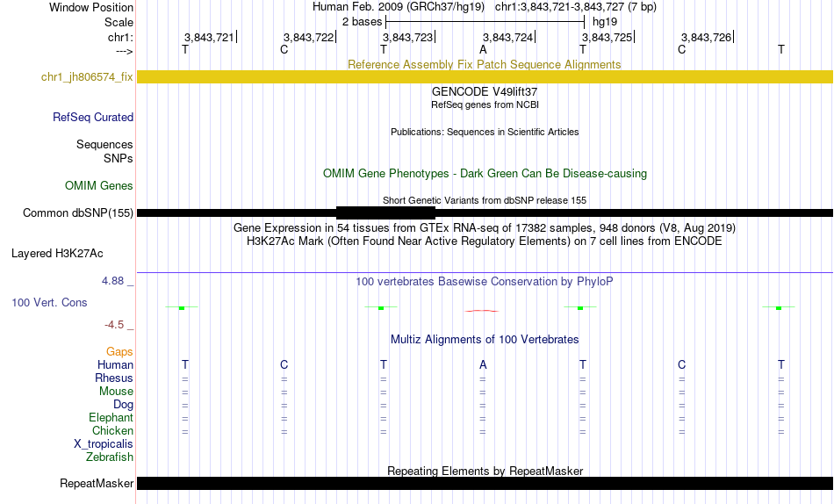Click the Gaps label
The image size is (834, 504).
point(119,351)
